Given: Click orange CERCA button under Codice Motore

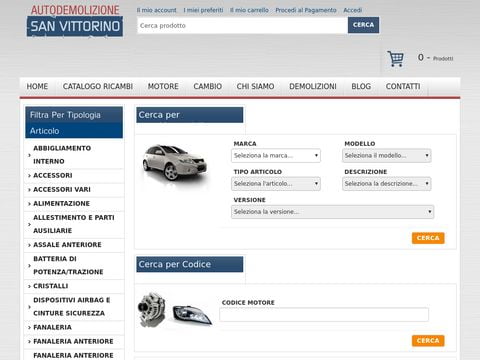Looking at the screenshot, I should (428, 341).
